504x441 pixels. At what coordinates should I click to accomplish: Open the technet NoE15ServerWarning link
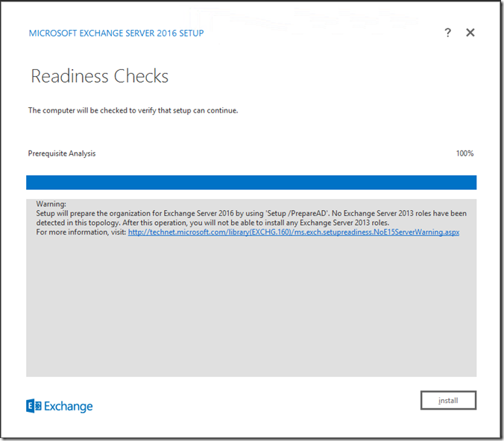coord(293,232)
